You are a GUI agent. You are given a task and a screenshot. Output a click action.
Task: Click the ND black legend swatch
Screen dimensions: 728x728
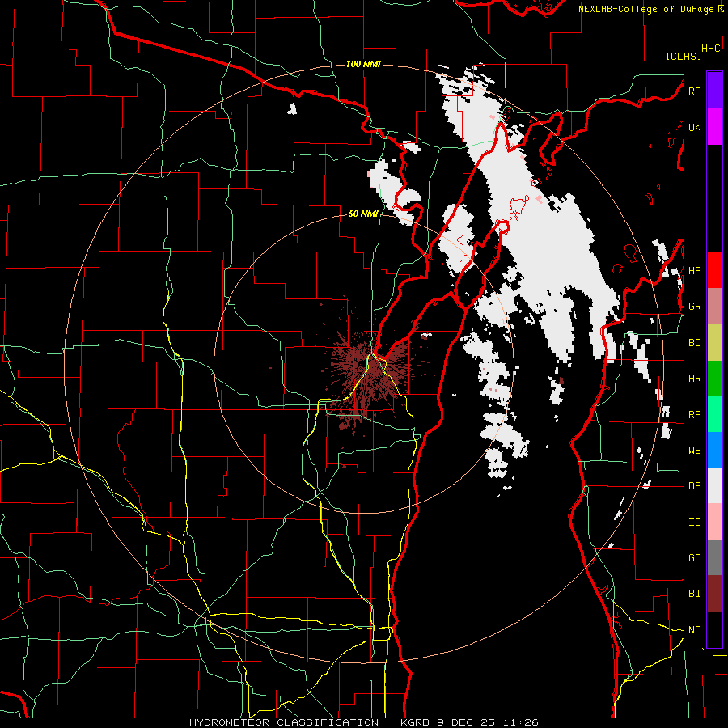point(714,629)
